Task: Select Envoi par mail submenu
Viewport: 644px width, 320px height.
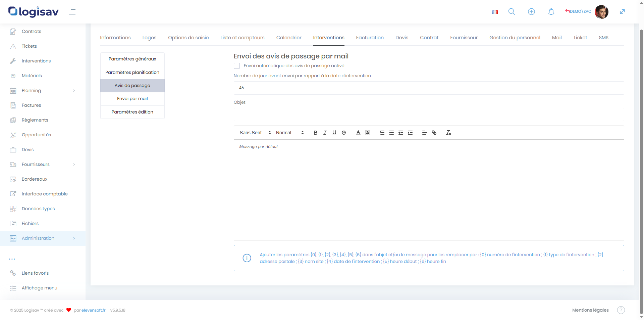Action: (132, 99)
